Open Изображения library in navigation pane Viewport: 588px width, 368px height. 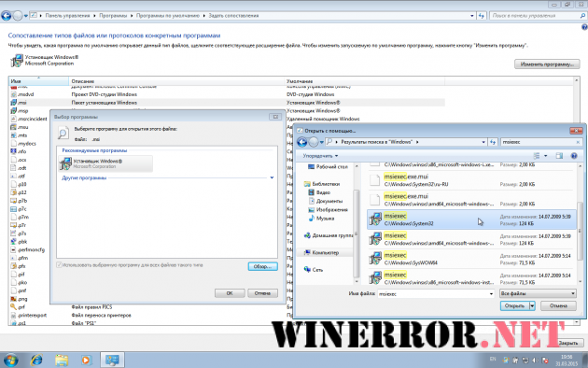click(x=328, y=210)
